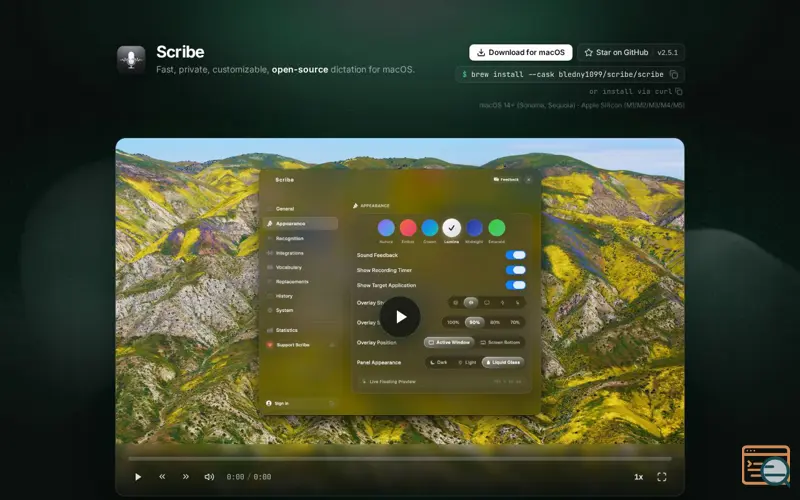Pick the Lumina white theme swatch

coord(452,228)
